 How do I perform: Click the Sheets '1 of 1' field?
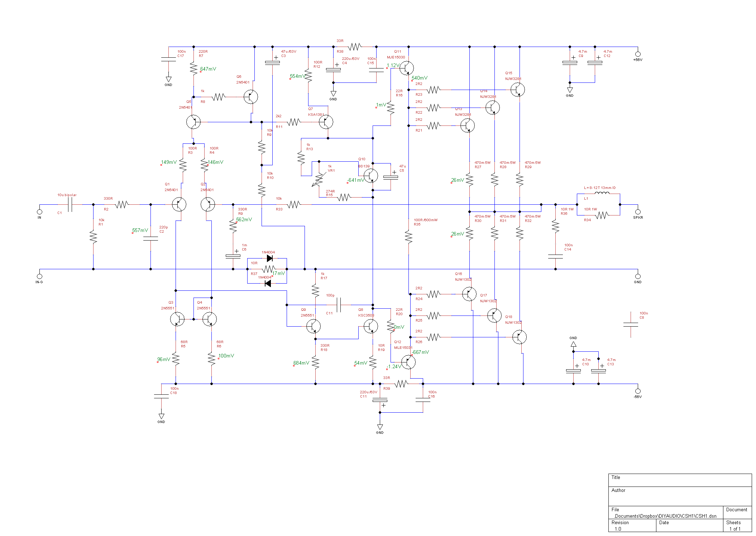pos(737,525)
